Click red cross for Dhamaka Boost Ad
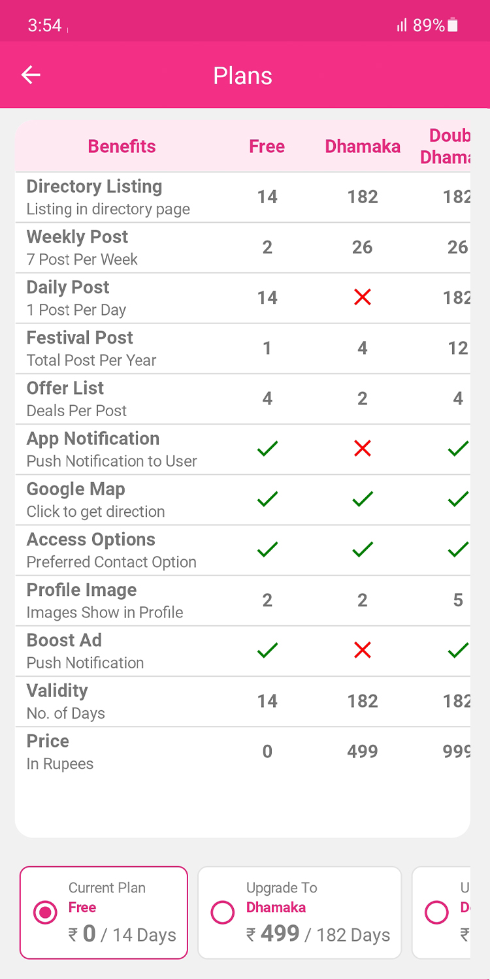 pyautogui.click(x=362, y=650)
